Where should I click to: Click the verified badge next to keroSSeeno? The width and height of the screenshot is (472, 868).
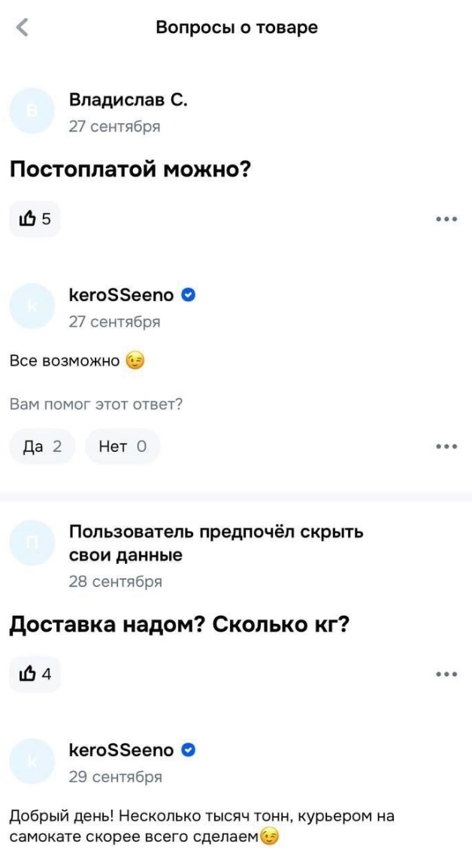189,295
